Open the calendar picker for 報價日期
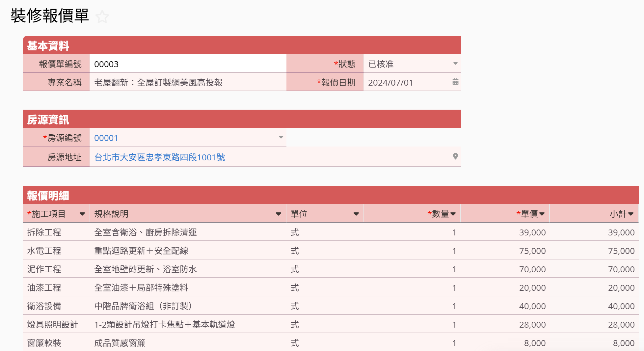The width and height of the screenshot is (644, 351). (x=455, y=82)
